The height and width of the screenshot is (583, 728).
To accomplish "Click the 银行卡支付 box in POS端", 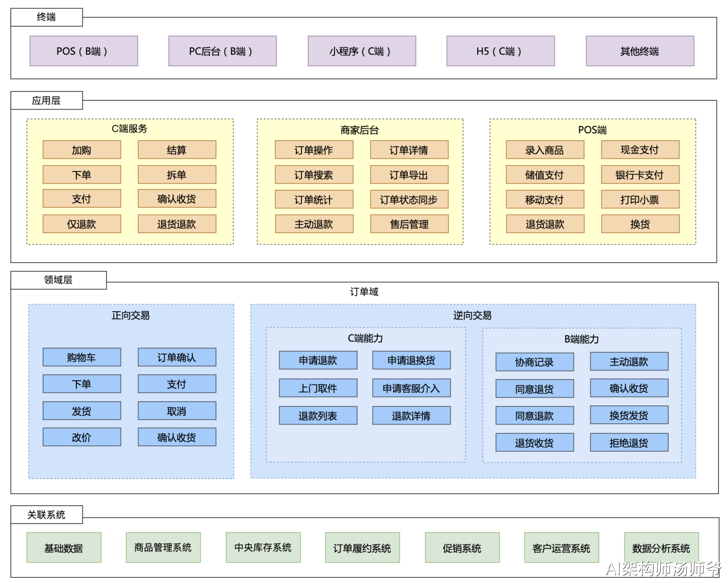I will (640, 175).
